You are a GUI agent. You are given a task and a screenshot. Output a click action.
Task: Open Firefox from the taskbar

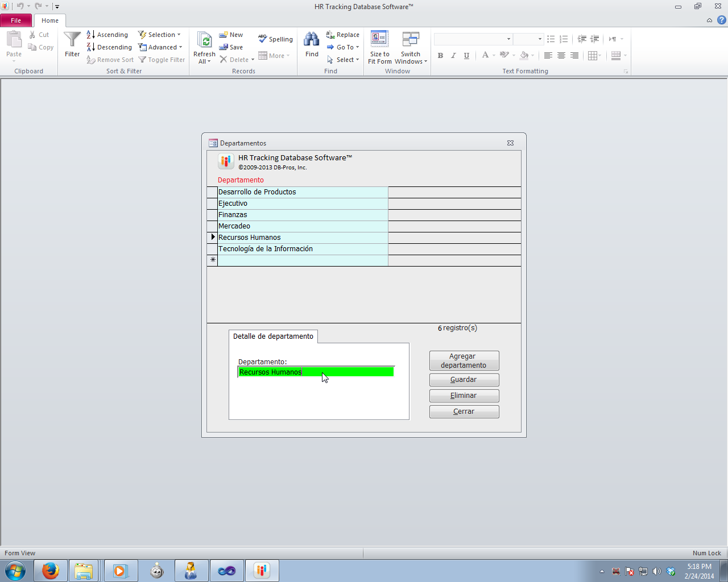(50, 571)
